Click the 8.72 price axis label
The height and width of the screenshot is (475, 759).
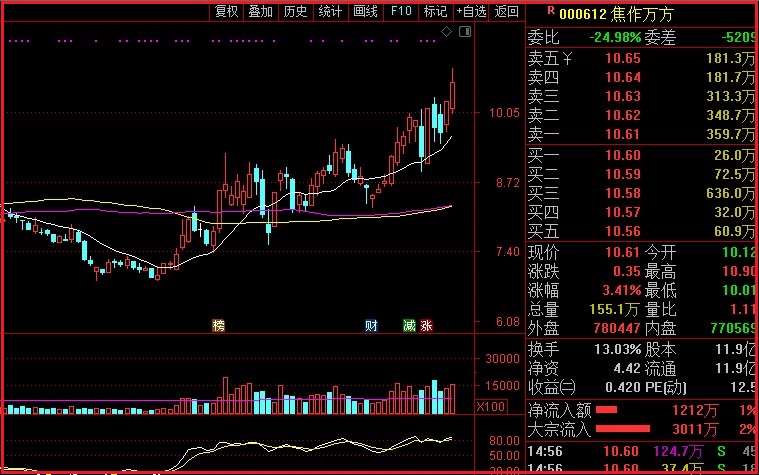(507, 183)
